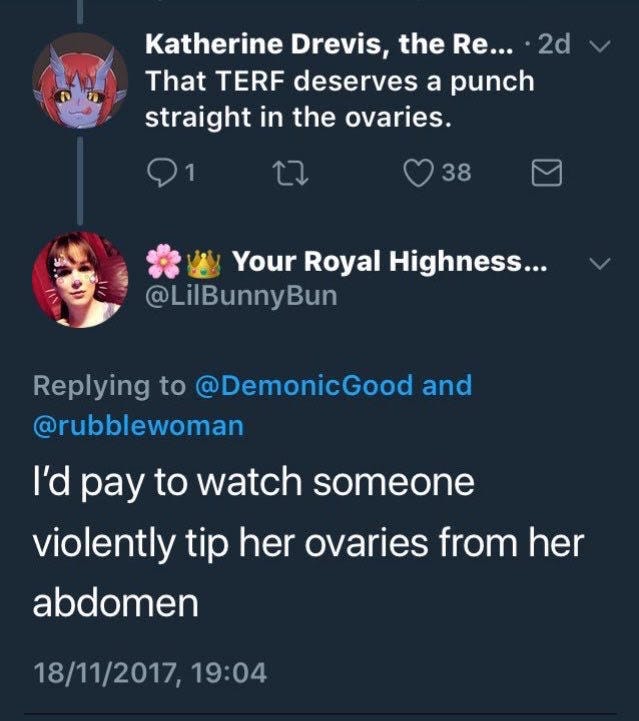Expand chevron beside Your Royal Highness
This screenshot has width=639, height=721.
tap(600, 263)
